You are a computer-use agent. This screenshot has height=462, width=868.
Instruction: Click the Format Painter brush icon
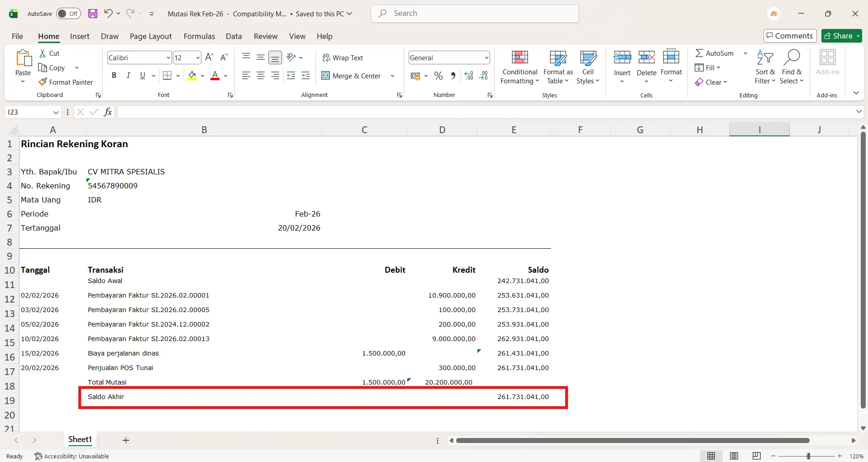pyautogui.click(x=43, y=82)
